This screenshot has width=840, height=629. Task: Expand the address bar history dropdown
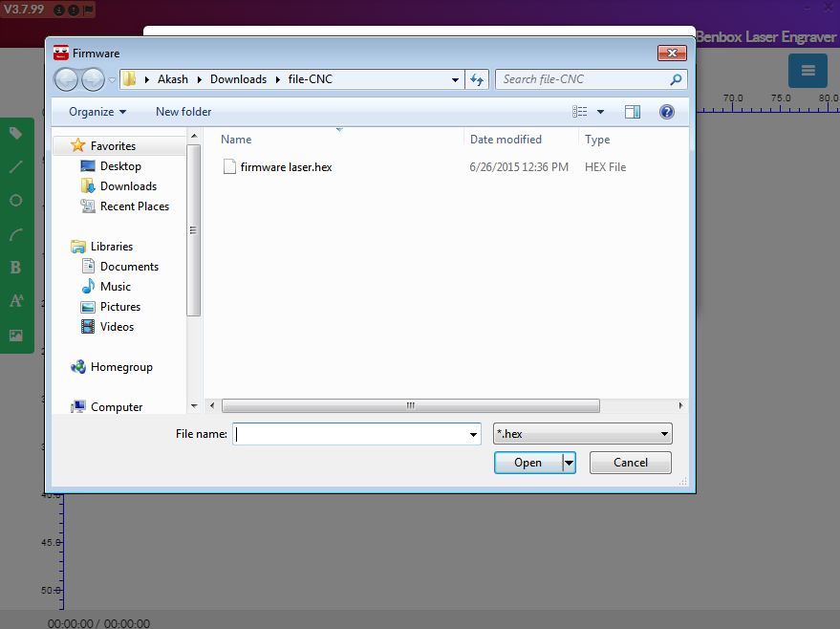tap(455, 80)
